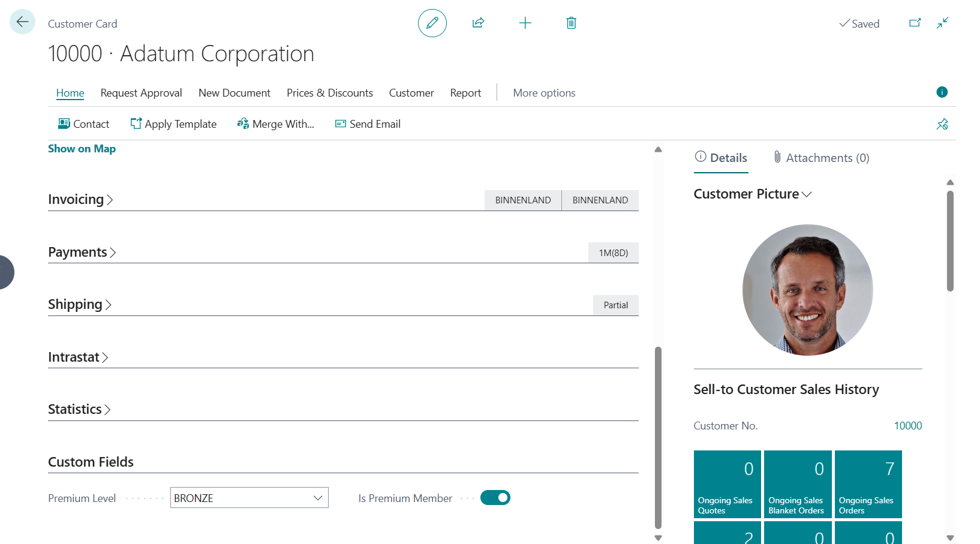Click the green information icon
980x544 pixels.
click(x=942, y=92)
